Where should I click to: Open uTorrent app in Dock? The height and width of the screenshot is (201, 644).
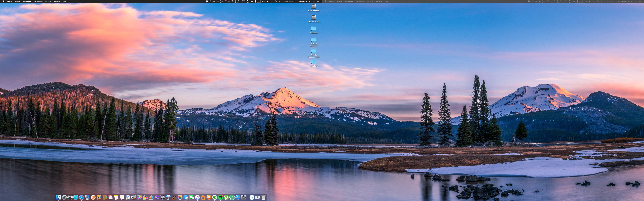tap(226, 197)
